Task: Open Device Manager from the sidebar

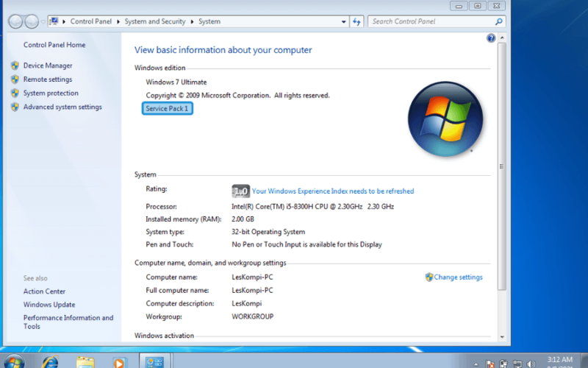Action: tap(48, 66)
